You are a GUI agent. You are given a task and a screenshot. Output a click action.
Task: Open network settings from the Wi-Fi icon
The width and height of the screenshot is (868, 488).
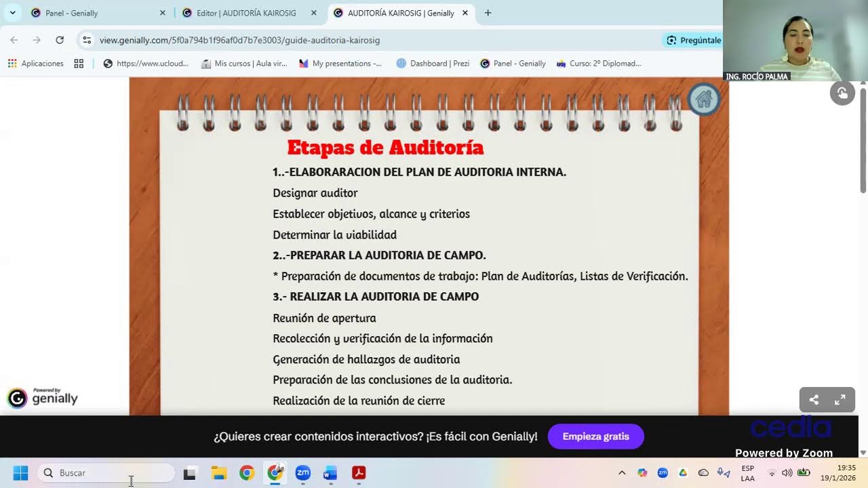pyautogui.click(x=772, y=472)
